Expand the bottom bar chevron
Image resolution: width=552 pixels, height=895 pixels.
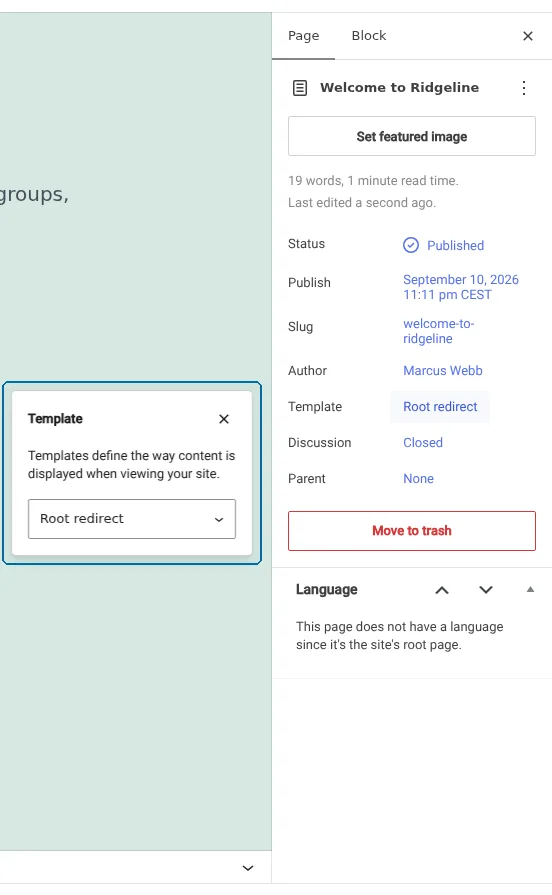pyautogui.click(x=248, y=868)
